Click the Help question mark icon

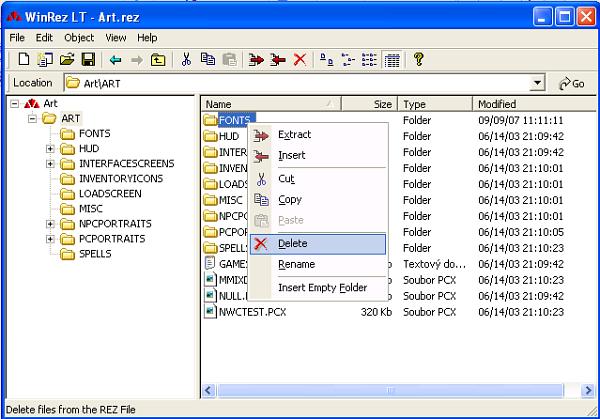click(419, 59)
